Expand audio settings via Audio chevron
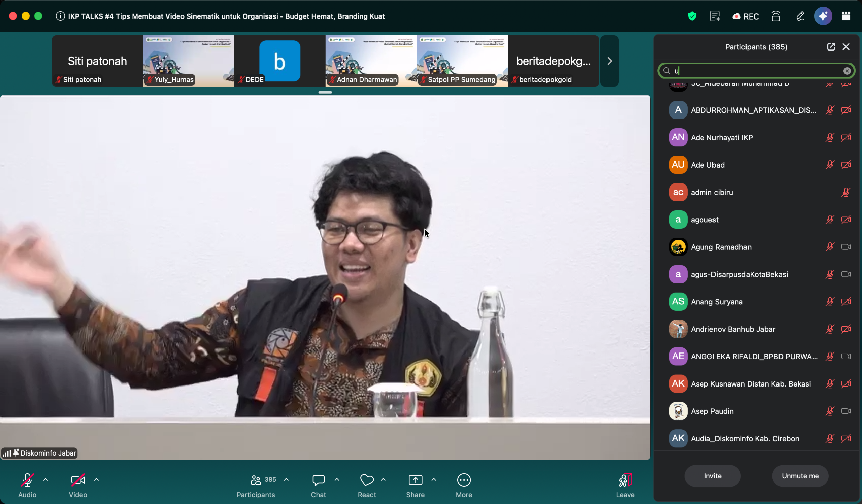 point(45,479)
